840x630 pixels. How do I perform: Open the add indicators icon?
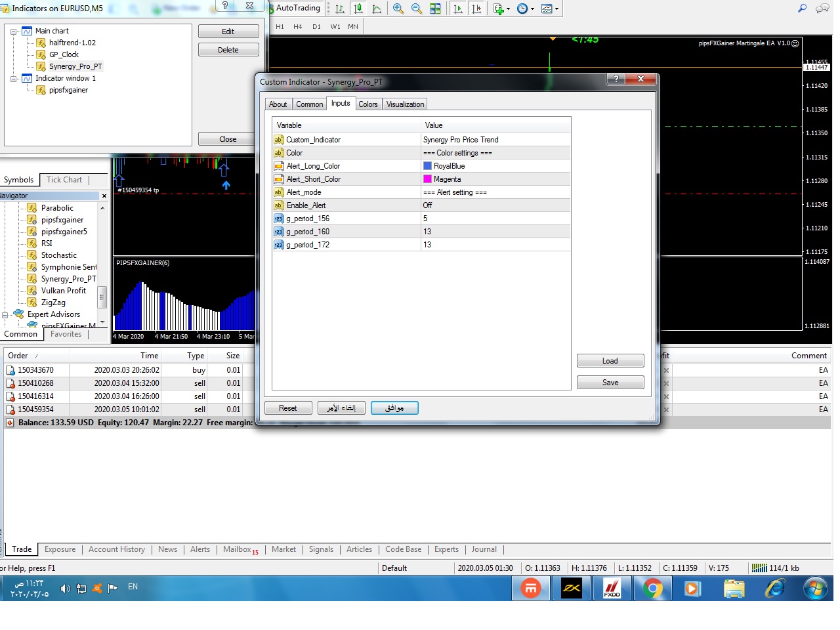(x=498, y=9)
